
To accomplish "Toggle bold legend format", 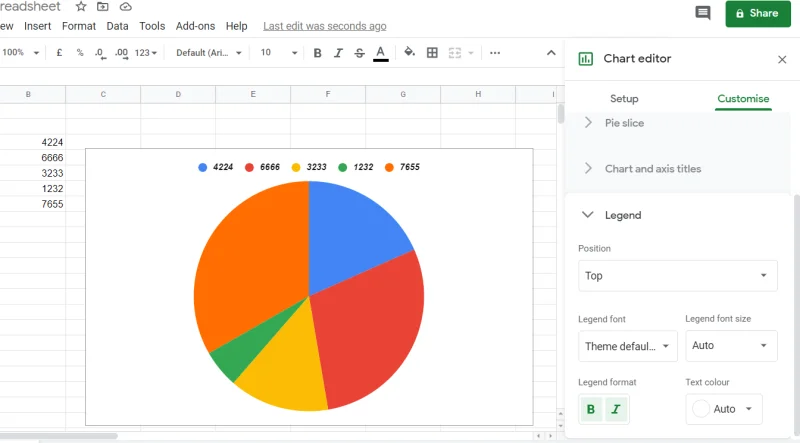I will (591, 409).
